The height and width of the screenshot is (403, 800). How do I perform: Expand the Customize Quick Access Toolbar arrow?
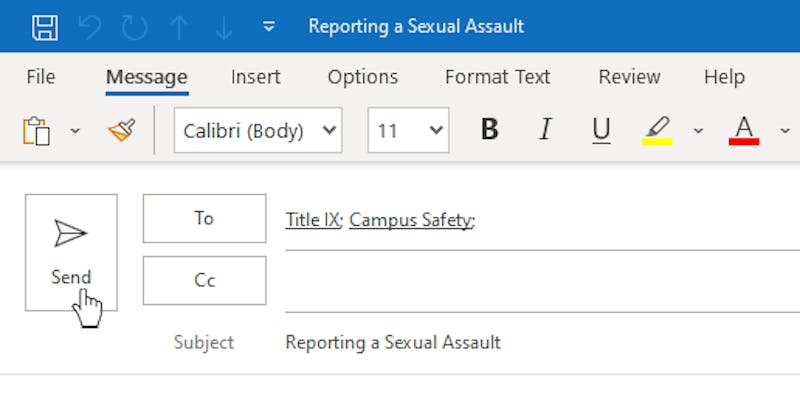click(269, 26)
